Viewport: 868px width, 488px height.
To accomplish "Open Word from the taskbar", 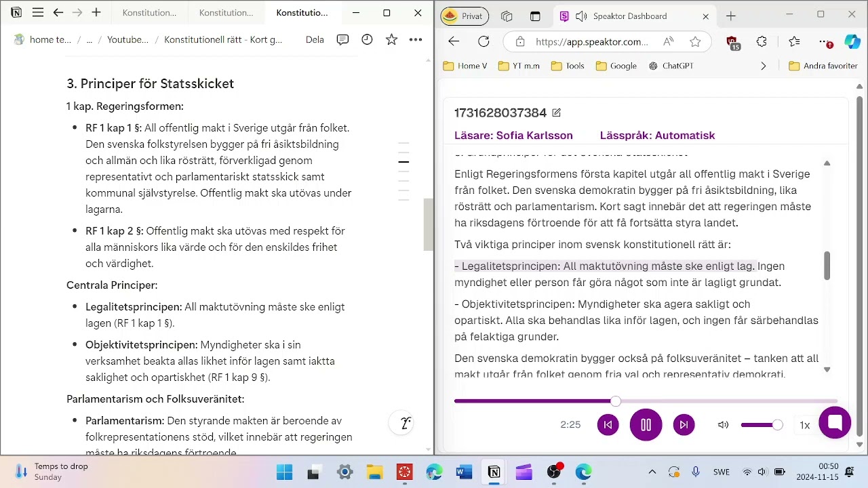I will click(x=464, y=472).
